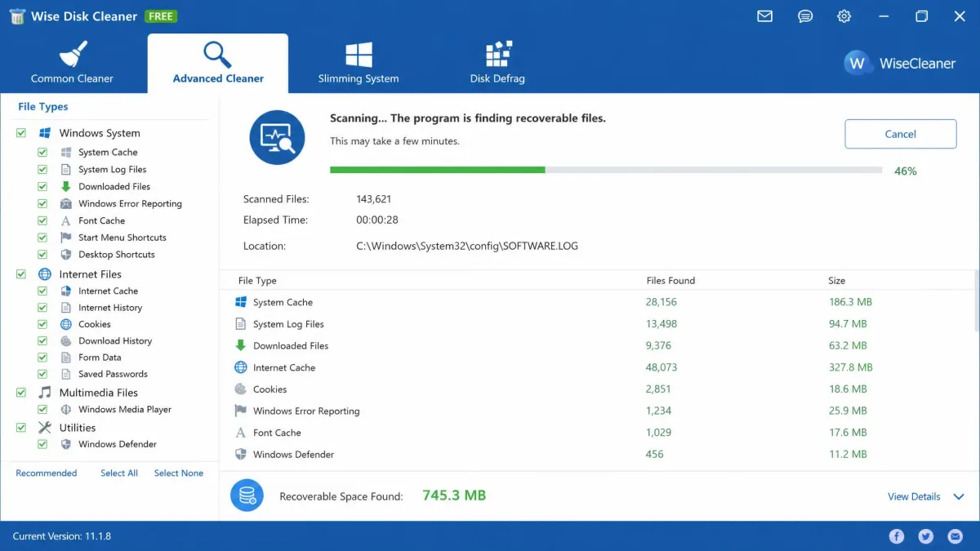980x551 pixels.
Task: Click the Font Cache letter icon in sidebar
Action: click(x=66, y=220)
